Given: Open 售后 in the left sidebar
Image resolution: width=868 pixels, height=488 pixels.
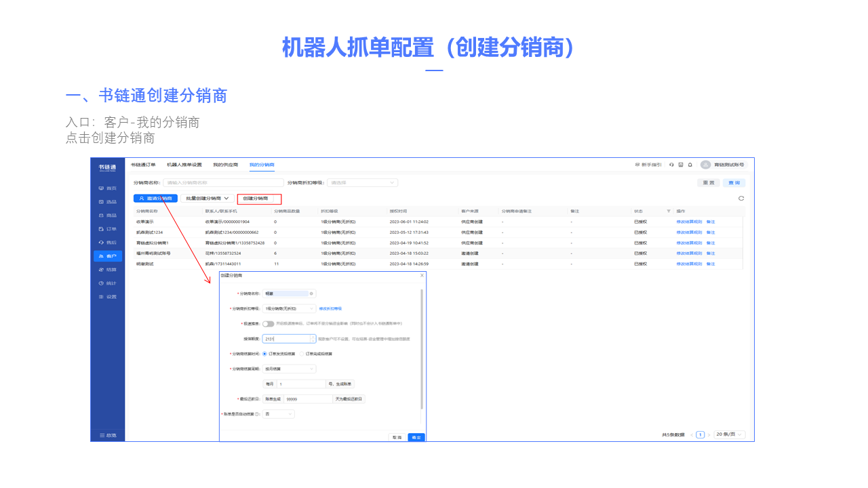Looking at the screenshot, I should click(x=108, y=242).
